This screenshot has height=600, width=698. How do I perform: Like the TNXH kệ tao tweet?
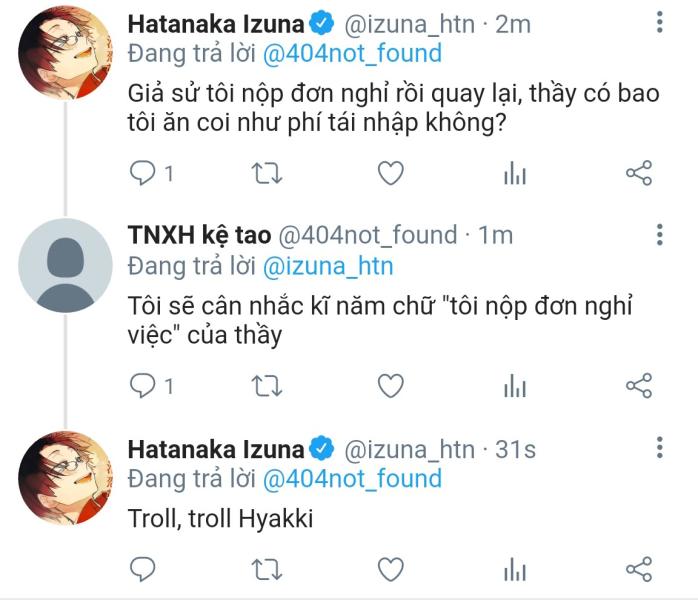coord(391,385)
